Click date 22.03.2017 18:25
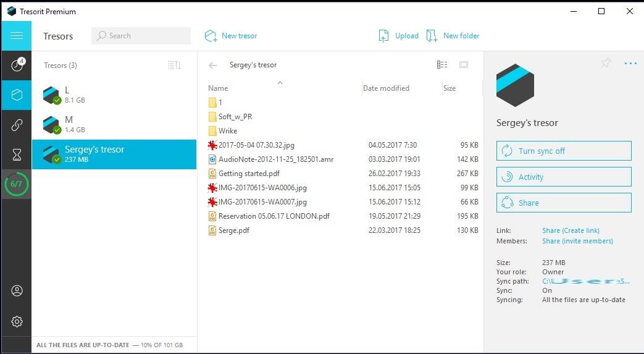The height and width of the screenshot is (354, 644). [395, 230]
